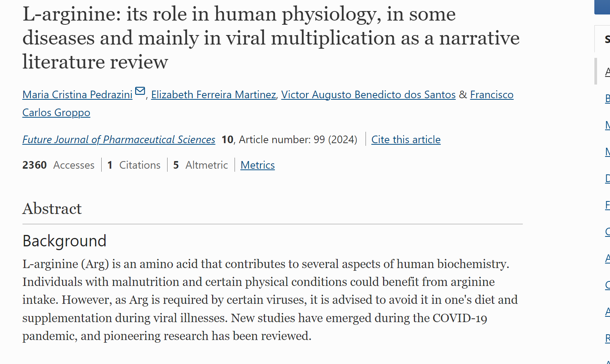Viewport: 610px width, 364px height.
Task: Jump to sidebar section link starting with D
Action: pos(608,179)
